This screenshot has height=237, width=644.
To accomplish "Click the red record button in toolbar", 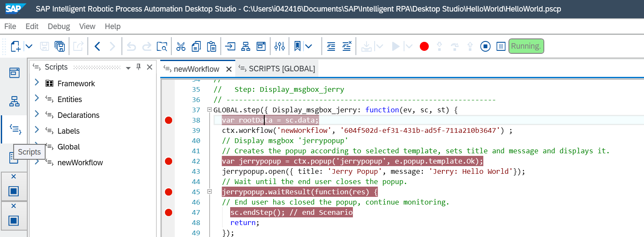I will tap(424, 46).
